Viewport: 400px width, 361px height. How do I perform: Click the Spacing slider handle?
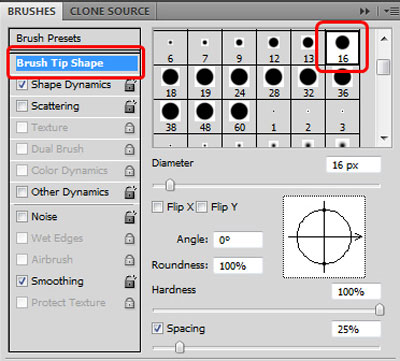[180, 347]
